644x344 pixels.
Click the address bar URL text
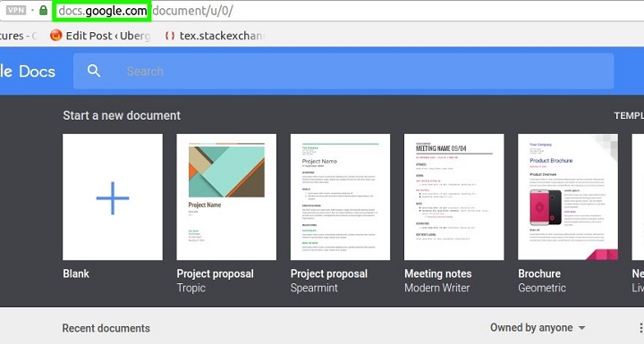tap(146, 11)
